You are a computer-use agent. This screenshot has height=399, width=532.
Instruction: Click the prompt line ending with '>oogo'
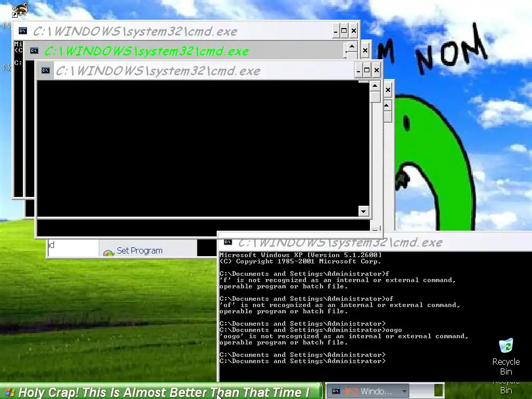[311, 330]
